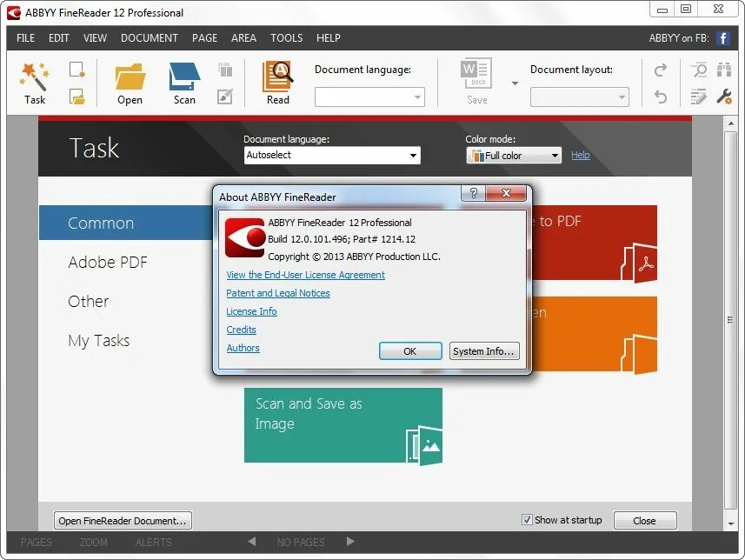Select the Common task category
Viewport: 745px width, 560px height.
pos(126,223)
